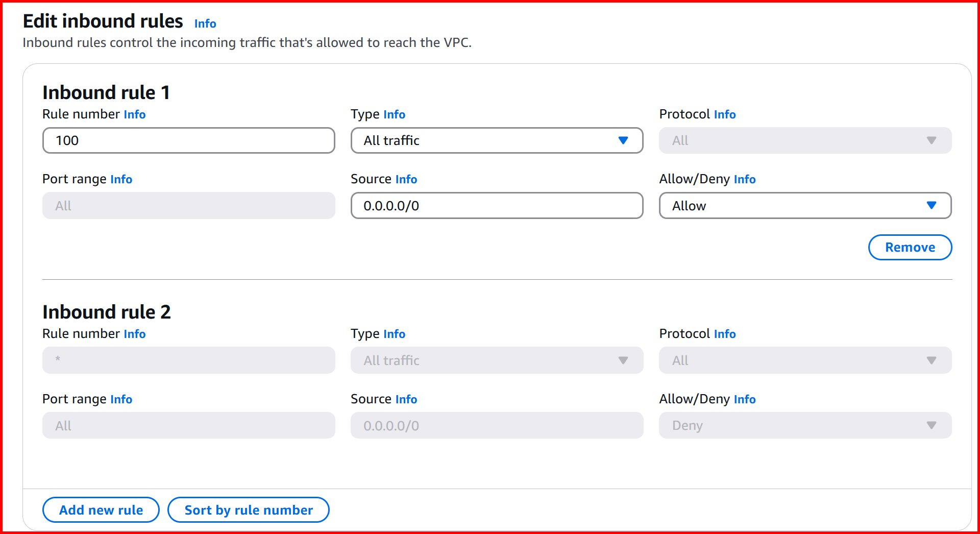Click the disabled Protocol dropdown in rule 1

tap(804, 140)
